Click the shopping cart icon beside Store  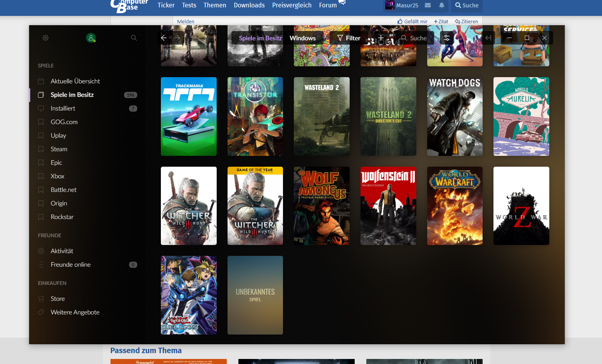(x=41, y=298)
